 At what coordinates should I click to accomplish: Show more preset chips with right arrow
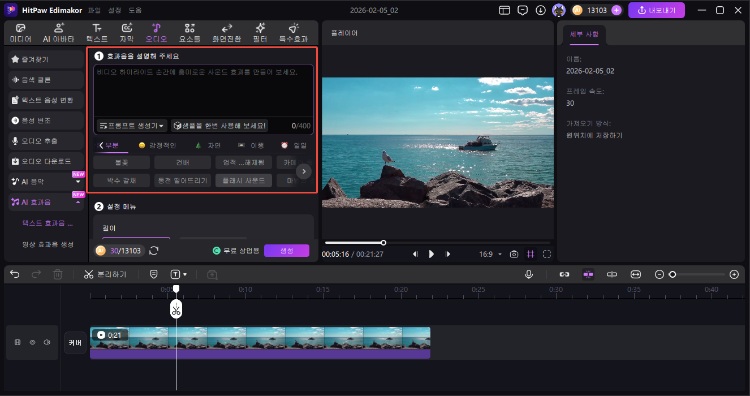pos(304,171)
